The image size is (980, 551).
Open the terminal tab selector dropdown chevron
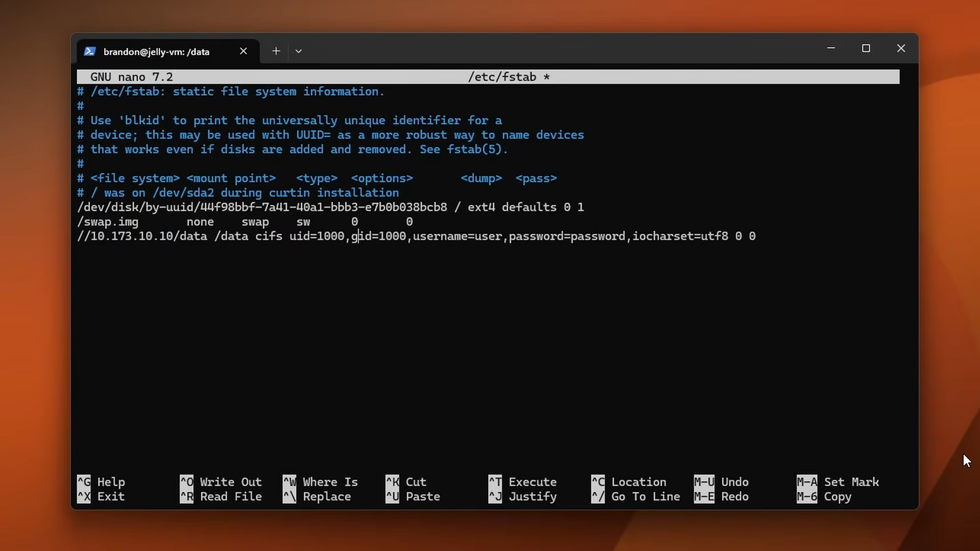[299, 51]
